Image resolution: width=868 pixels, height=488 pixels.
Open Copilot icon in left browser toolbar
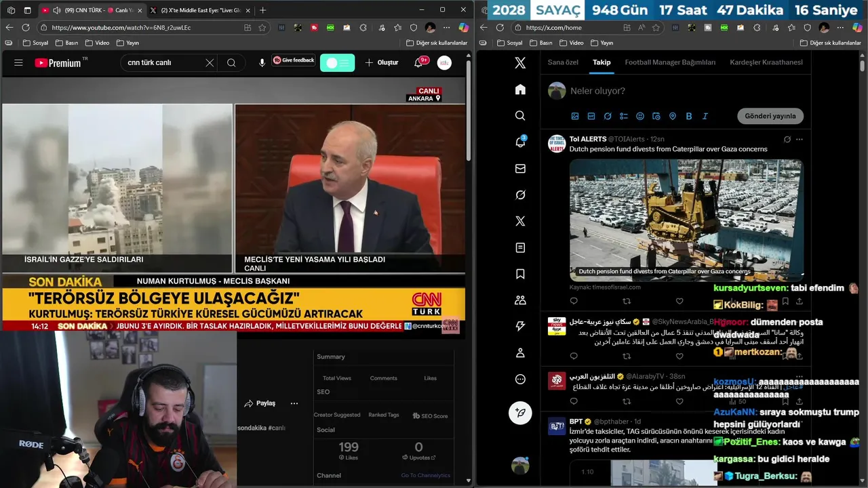[464, 28]
